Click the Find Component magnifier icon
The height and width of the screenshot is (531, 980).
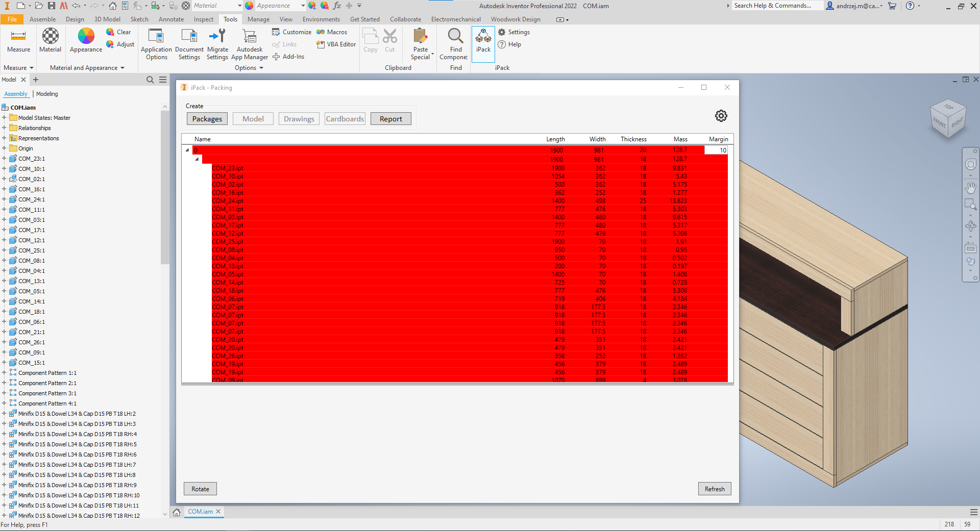click(455, 37)
